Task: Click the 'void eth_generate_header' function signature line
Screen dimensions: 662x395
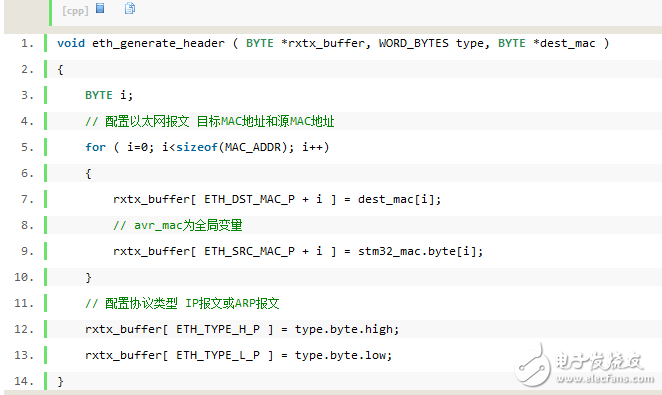Action: (333, 43)
